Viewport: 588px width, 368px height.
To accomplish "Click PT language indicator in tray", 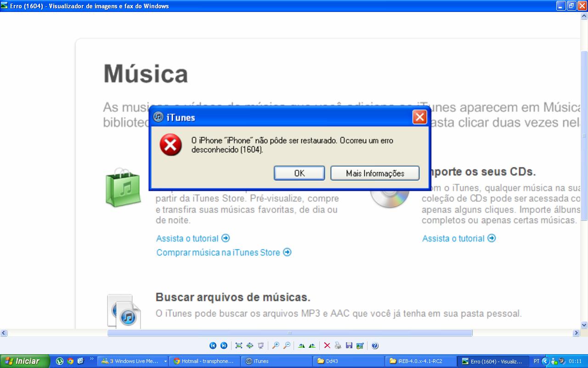I will [537, 361].
